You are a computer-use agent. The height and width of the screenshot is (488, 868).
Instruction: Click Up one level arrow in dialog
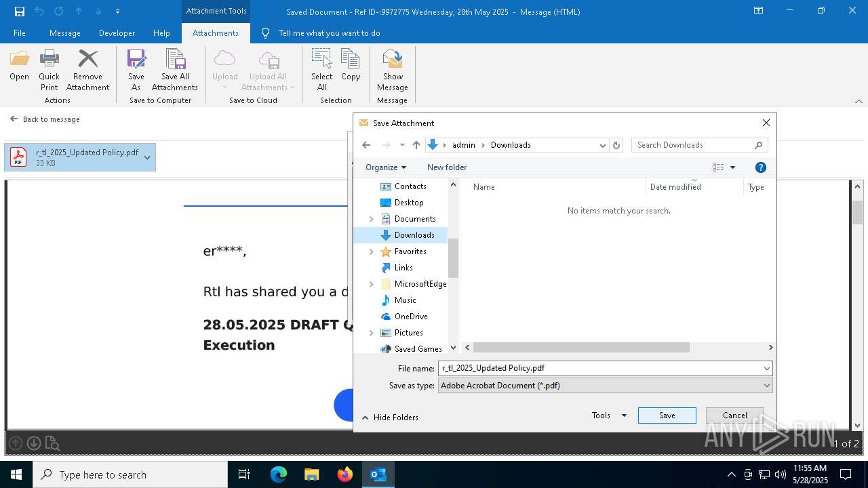tap(416, 145)
